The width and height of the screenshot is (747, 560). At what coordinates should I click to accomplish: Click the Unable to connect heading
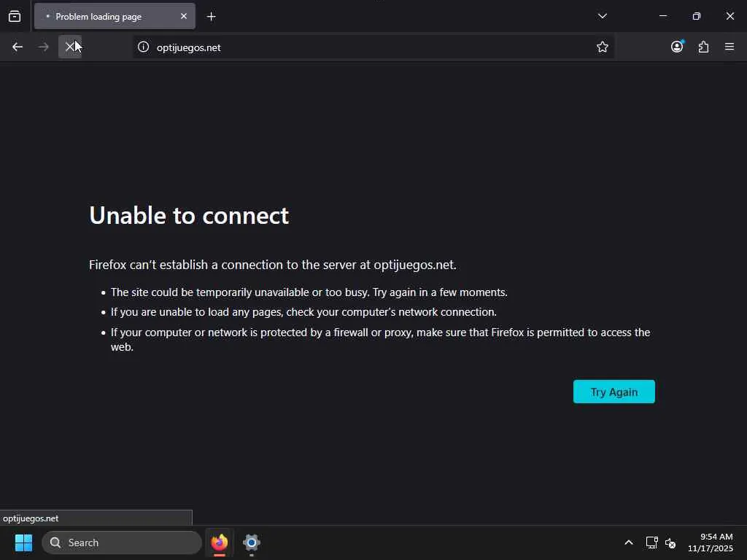tap(189, 216)
